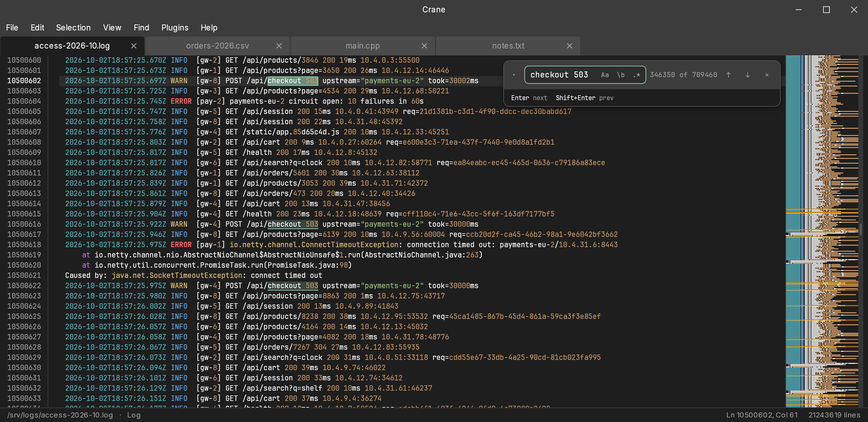Toggle case-sensitive search (Aa)
868x422 pixels.
click(x=605, y=75)
